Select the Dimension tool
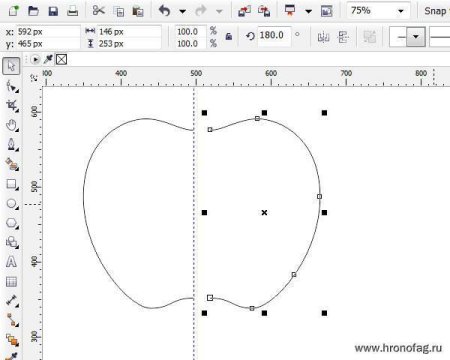The image size is (450, 360). pos(12,301)
